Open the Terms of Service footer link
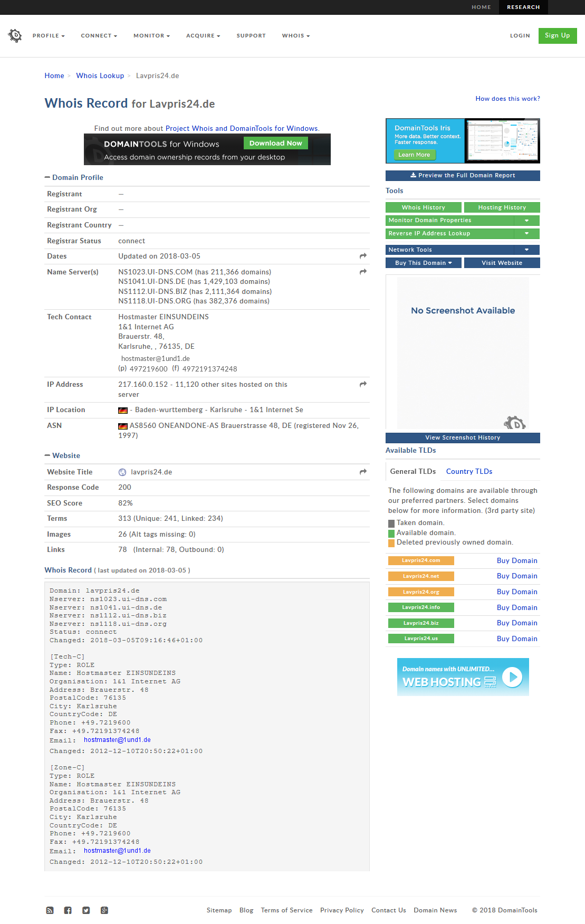The image size is (585, 924). [x=286, y=910]
